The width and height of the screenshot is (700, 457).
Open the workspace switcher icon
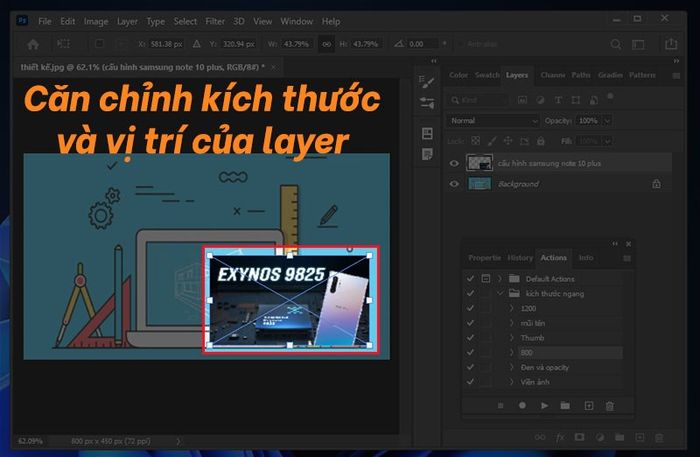(x=638, y=44)
